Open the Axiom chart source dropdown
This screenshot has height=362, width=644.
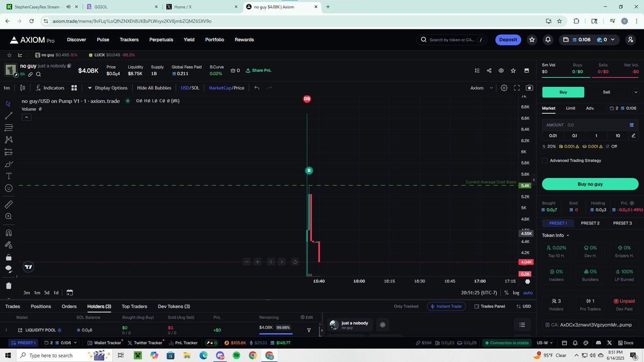click(481, 88)
